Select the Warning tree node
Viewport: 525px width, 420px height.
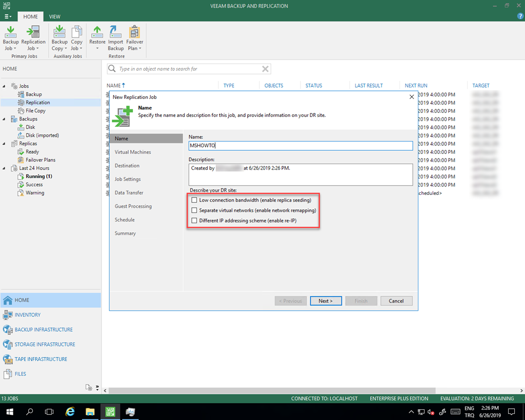pos(34,193)
